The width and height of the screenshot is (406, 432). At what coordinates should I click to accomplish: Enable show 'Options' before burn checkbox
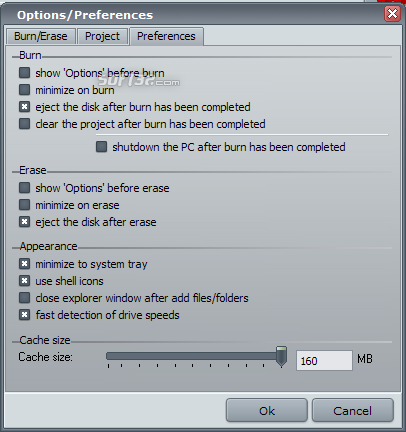(24, 73)
